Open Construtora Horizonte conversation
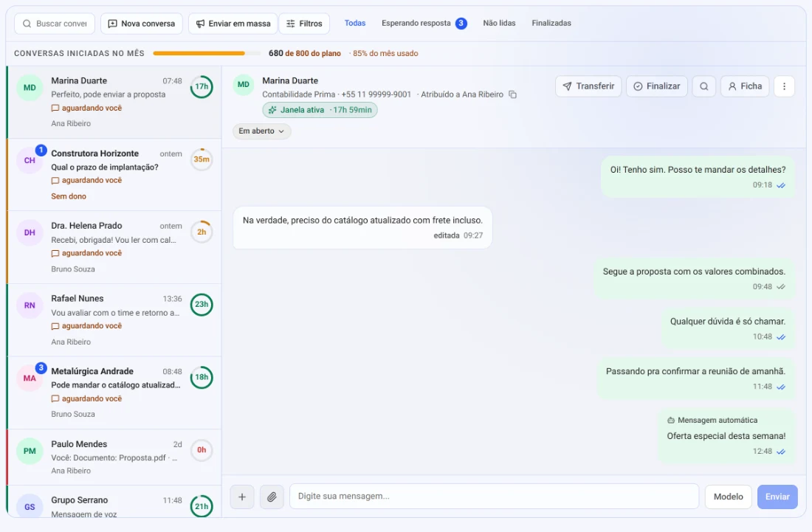The image size is (812, 532). pyautogui.click(x=114, y=174)
